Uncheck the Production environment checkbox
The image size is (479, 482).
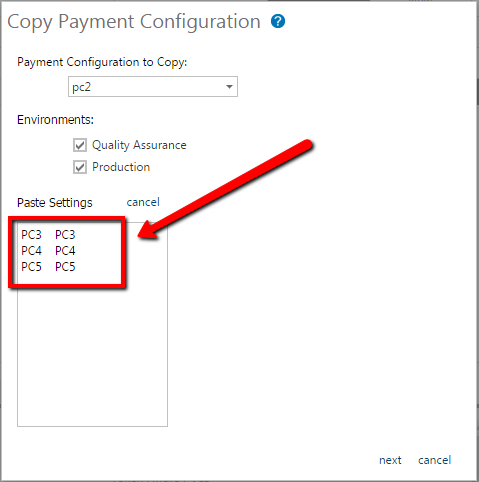click(80, 167)
